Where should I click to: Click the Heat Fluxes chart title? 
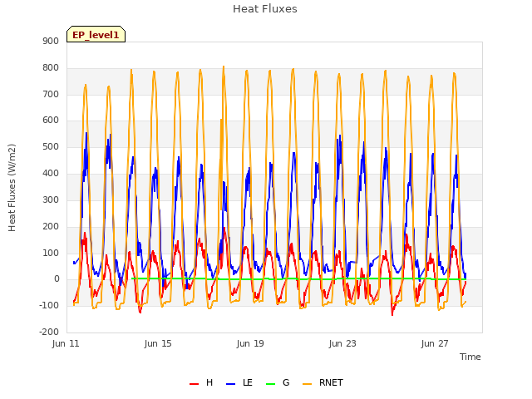(x=265, y=9)
